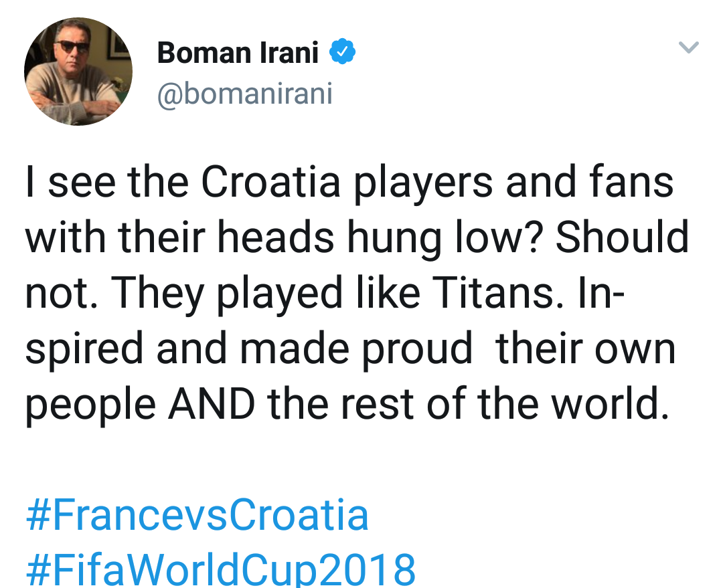Click the word "spired" in the tweet

pos(87,349)
